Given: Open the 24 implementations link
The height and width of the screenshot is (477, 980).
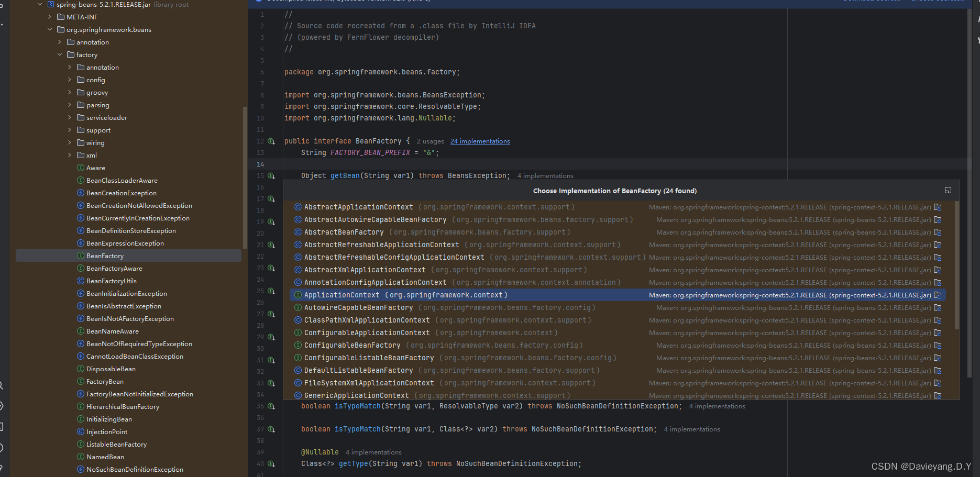Looking at the screenshot, I should tap(480, 141).
